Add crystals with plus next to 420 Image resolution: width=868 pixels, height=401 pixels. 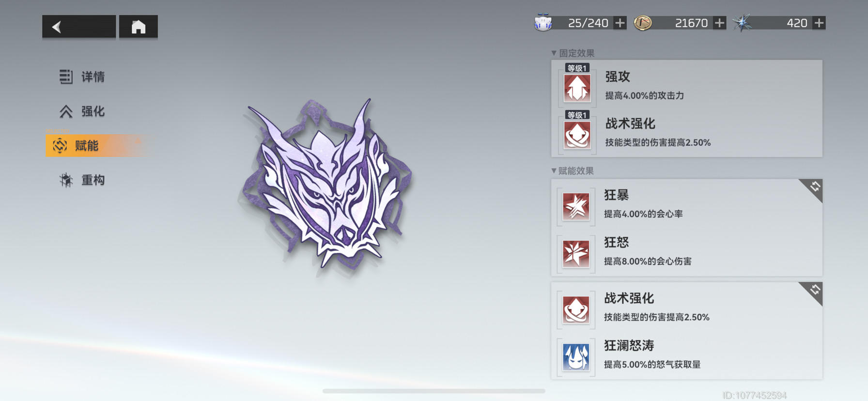[x=819, y=23]
